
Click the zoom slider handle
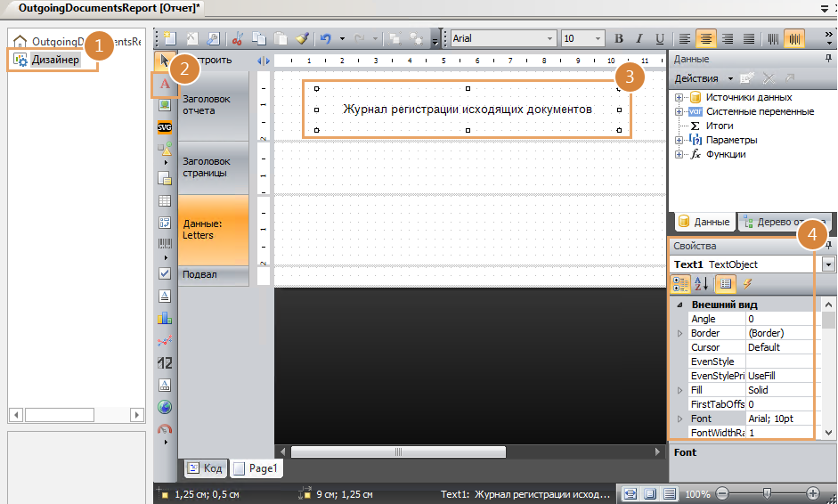[x=767, y=493]
